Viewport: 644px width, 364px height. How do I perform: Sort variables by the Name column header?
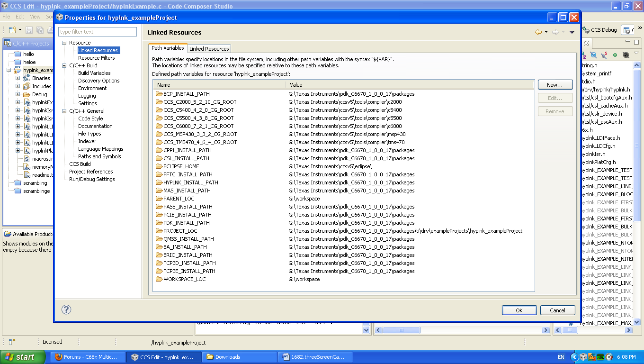(x=219, y=85)
